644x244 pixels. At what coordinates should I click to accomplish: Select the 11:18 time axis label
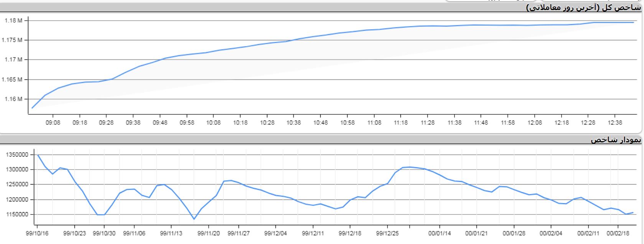(400, 123)
